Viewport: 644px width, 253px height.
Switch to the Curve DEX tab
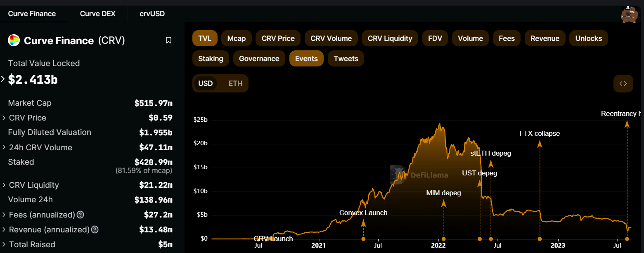pos(98,14)
